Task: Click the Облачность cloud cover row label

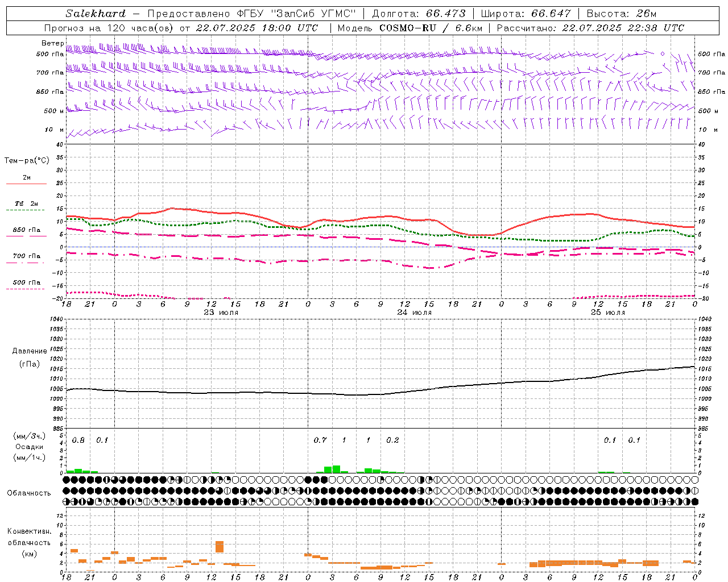Action: click(29, 493)
